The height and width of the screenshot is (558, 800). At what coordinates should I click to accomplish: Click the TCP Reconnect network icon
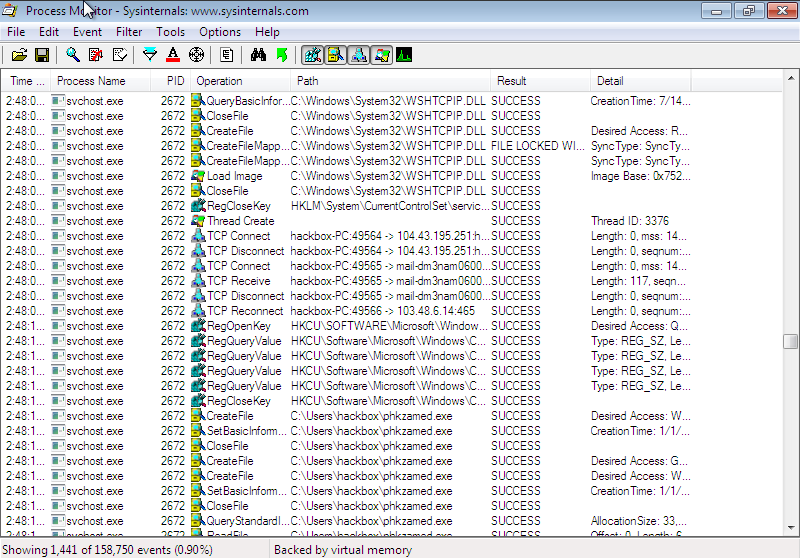point(198,311)
